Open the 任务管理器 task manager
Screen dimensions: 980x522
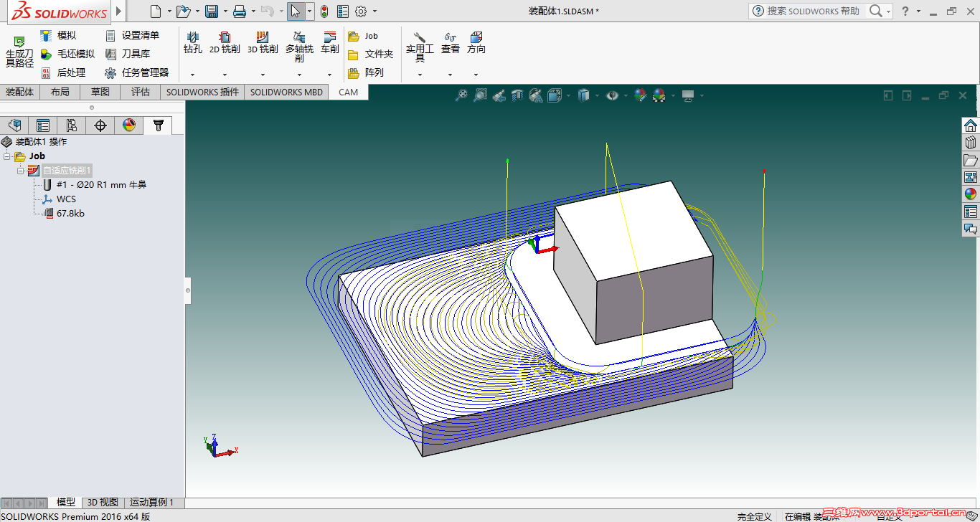click(136, 72)
